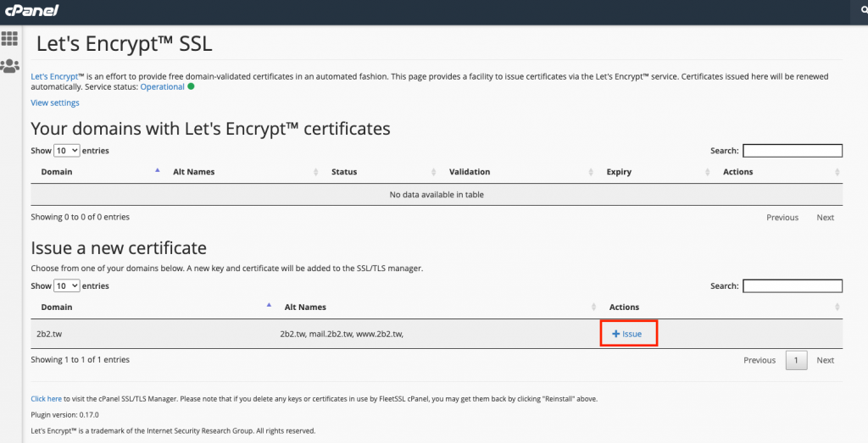Sort by Status column
This screenshot has height=443, width=868.
coord(344,172)
